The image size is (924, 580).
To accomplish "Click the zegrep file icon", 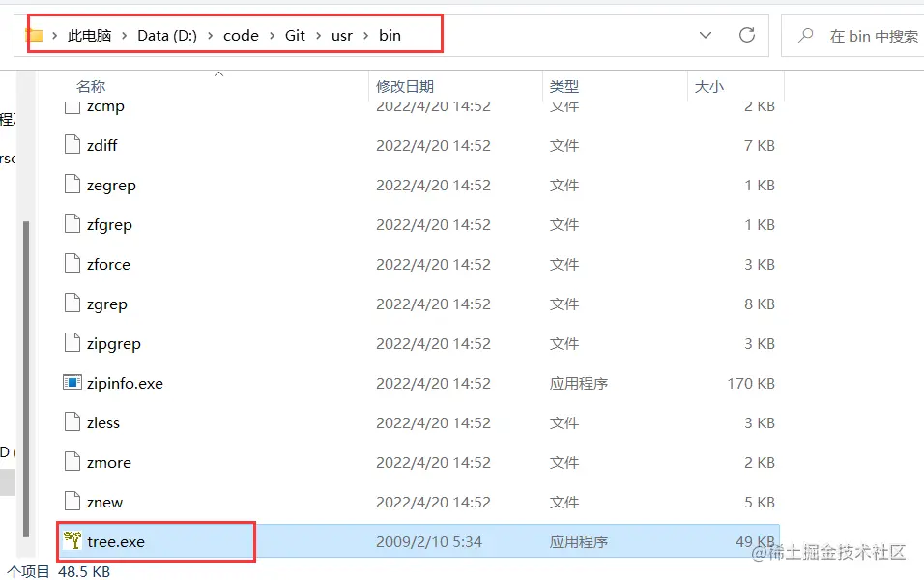I will pyautogui.click(x=72, y=185).
